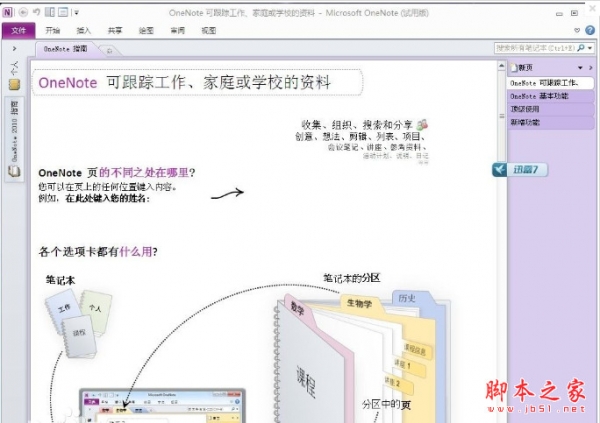Click the 分区中的页 label
The image size is (600, 423).
386,405
